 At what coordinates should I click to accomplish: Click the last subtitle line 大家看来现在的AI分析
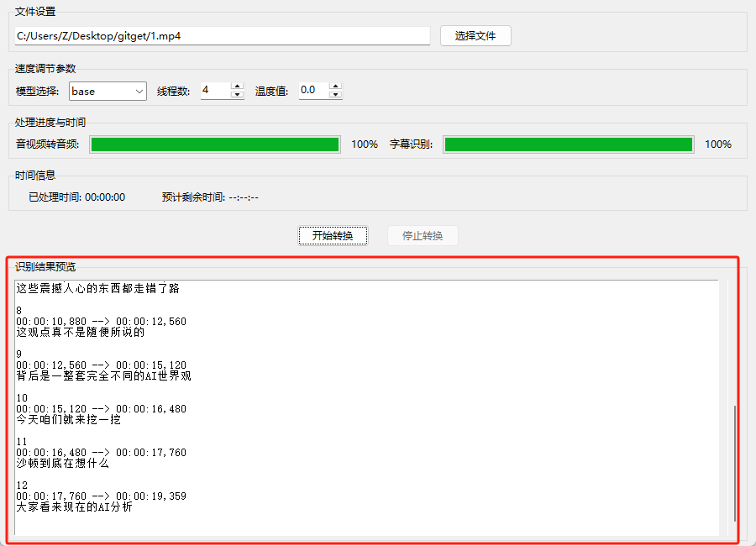pyautogui.click(x=74, y=507)
